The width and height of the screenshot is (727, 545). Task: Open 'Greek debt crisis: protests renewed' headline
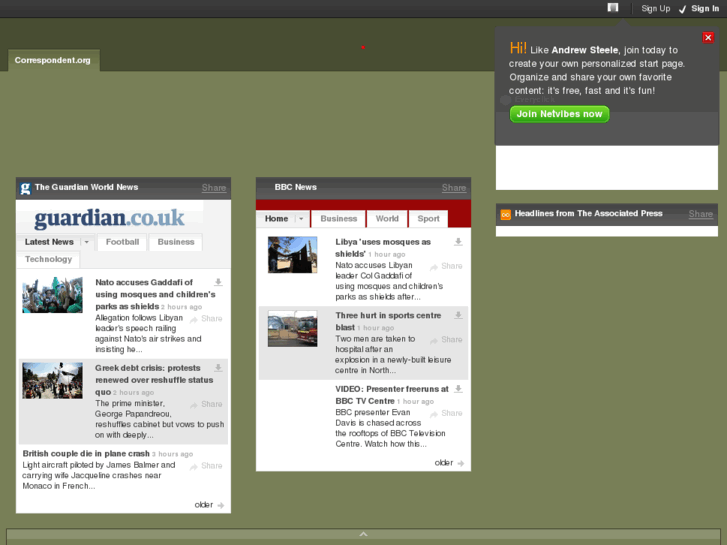(154, 380)
